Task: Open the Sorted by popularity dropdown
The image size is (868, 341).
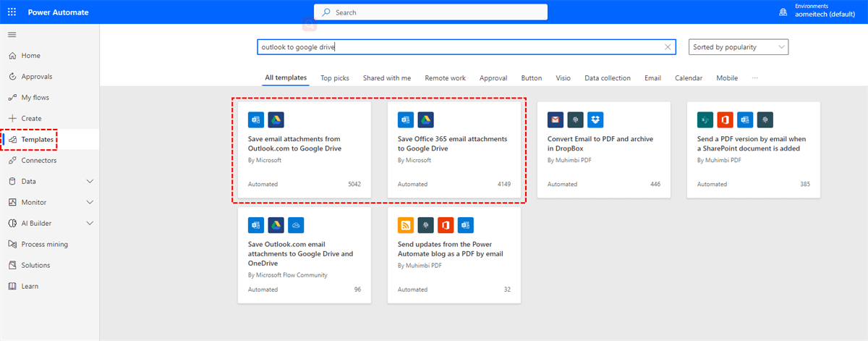Action: coord(738,47)
